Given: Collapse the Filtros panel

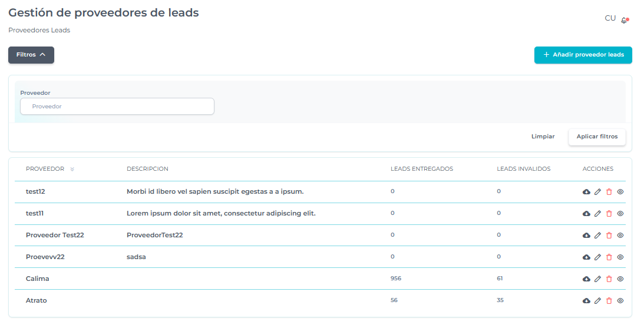Looking at the screenshot, I should (31, 55).
